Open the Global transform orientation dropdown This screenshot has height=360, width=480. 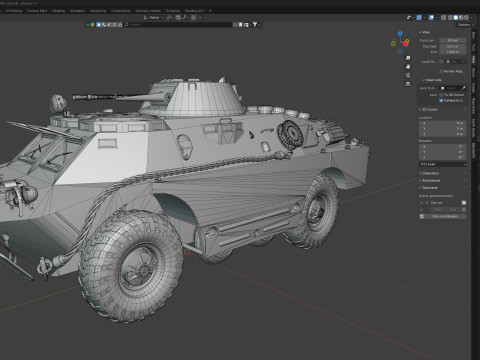[153, 17]
